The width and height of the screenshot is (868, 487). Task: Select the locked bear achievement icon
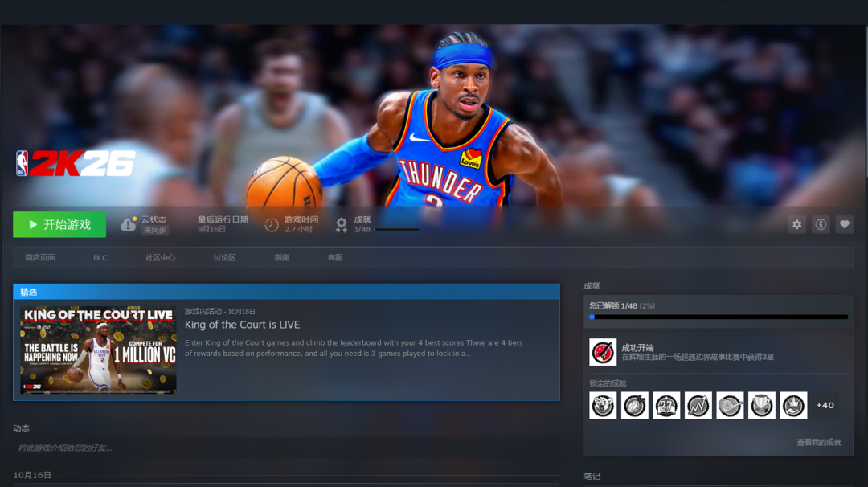[x=603, y=406]
